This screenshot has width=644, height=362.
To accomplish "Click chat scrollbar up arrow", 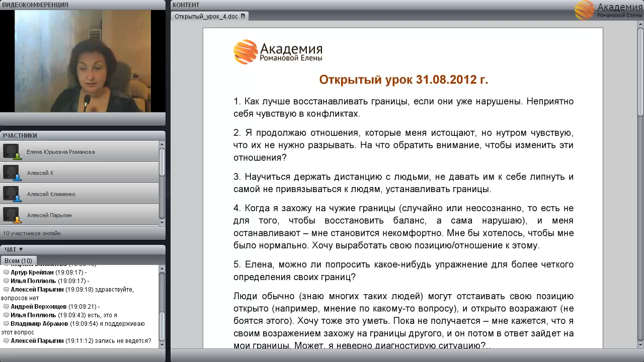I will pyautogui.click(x=162, y=269).
